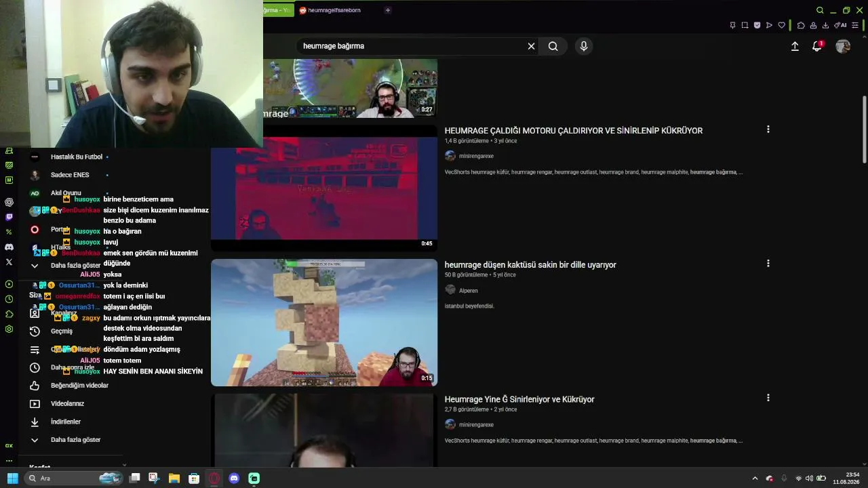Click the browser tab search magnifier

click(820, 10)
